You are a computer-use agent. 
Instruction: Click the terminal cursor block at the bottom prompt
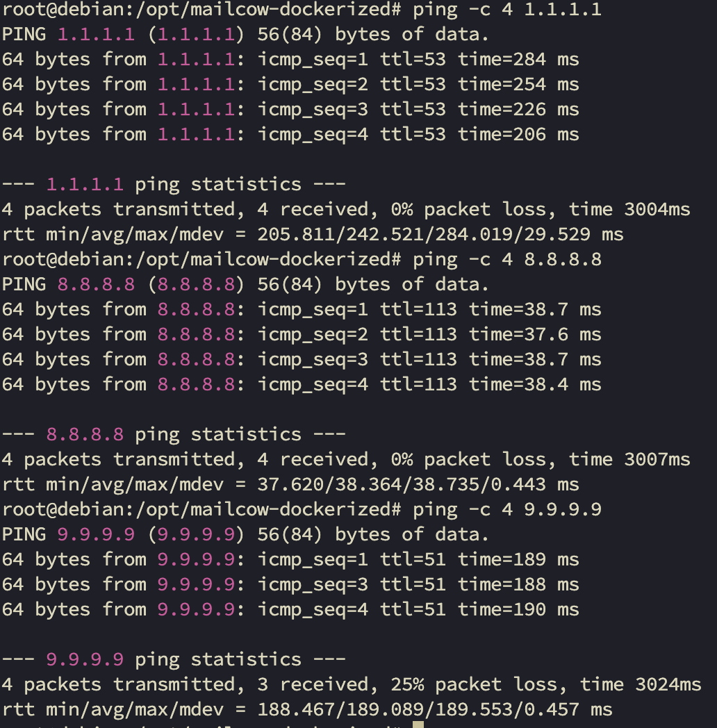[x=418, y=725]
